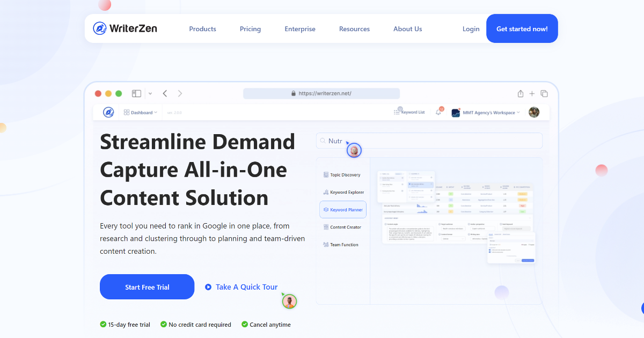Click the tab overview icon in the browser

coord(544,93)
